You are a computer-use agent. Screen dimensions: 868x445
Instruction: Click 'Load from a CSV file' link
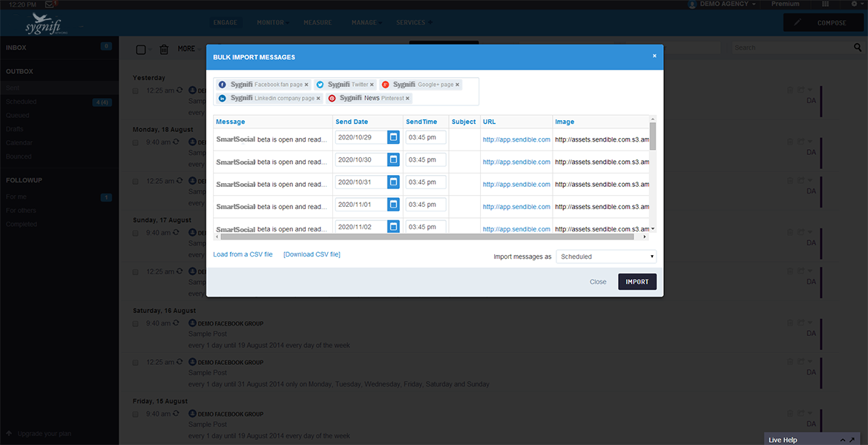click(x=243, y=254)
